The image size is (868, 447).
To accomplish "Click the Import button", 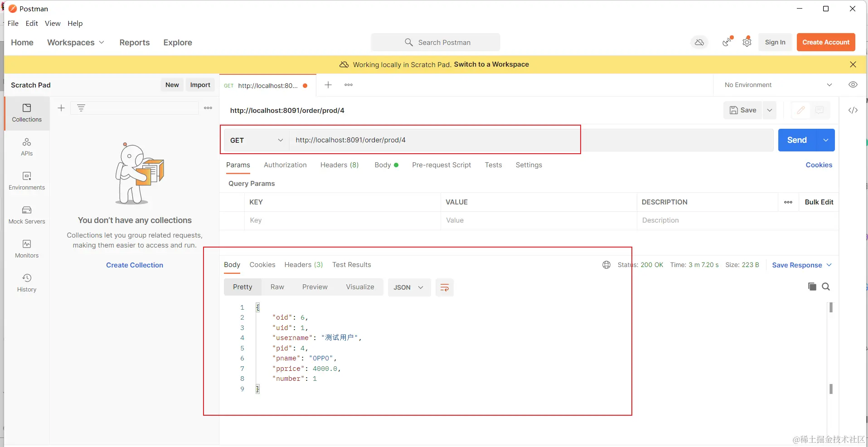I will pos(200,85).
